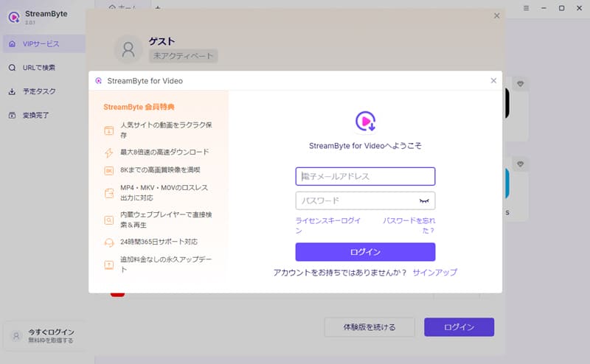Click text 24時間365日サポート対応
Screen dimensions: 590x364
[x=159, y=242]
